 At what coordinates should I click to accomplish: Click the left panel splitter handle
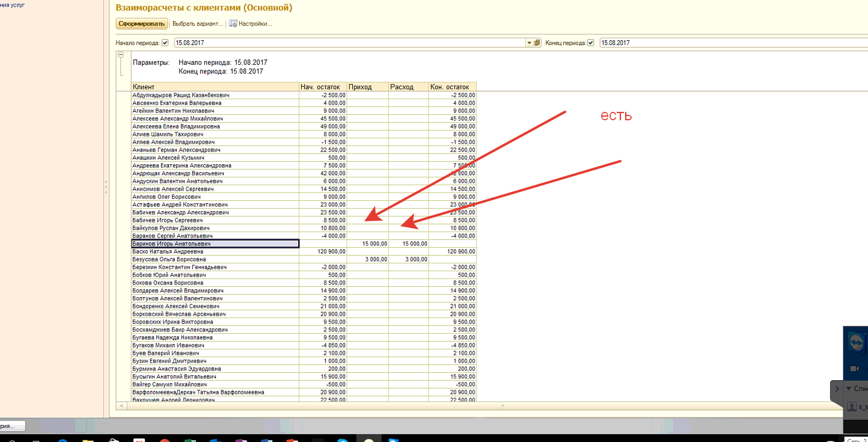pyautogui.click(x=106, y=188)
